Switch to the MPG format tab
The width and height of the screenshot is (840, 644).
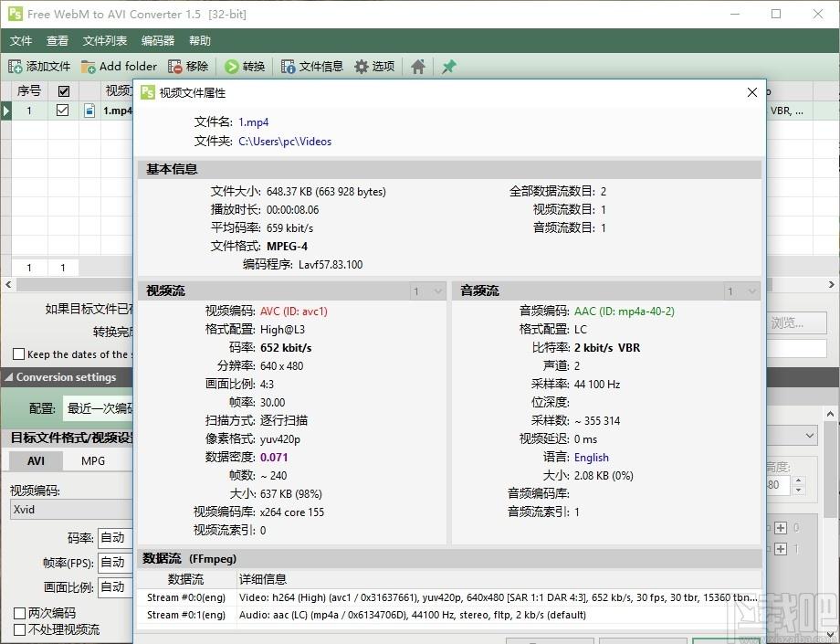tap(93, 460)
